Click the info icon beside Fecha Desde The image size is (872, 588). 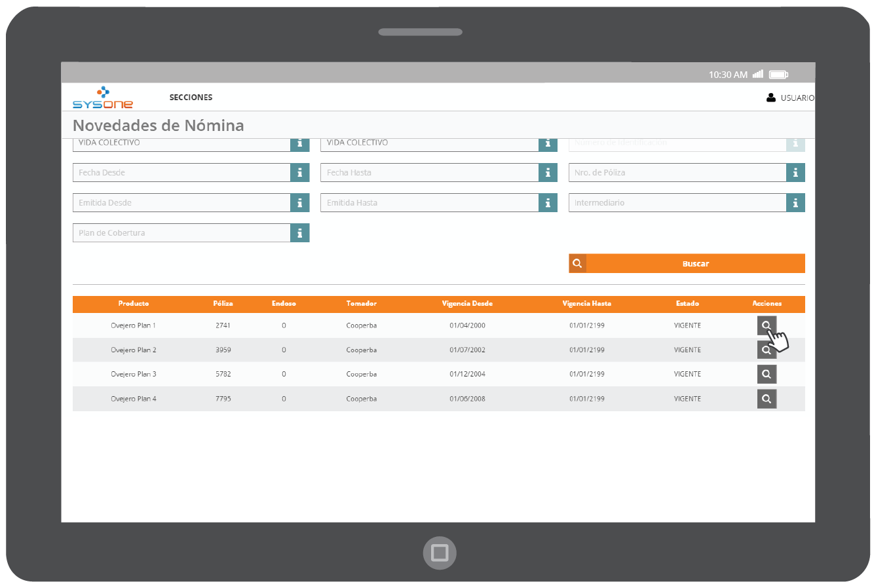[x=299, y=173]
